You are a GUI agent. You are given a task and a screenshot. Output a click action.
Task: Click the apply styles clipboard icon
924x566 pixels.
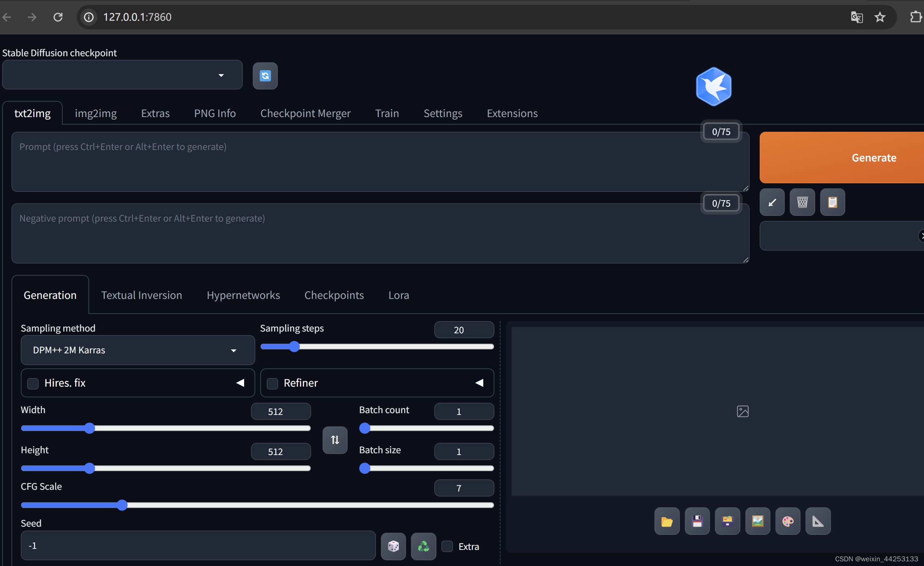pos(832,203)
